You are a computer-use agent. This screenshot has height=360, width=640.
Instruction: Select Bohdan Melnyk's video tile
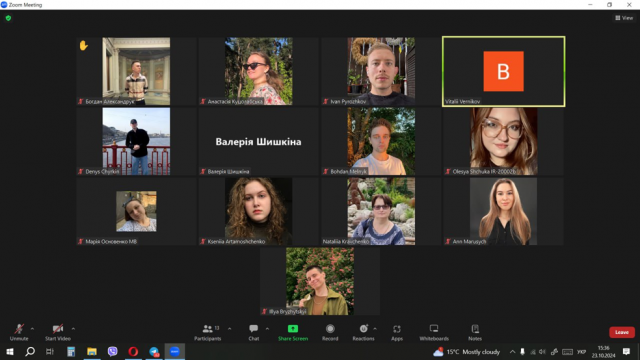pyautogui.click(x=381, y=142)
